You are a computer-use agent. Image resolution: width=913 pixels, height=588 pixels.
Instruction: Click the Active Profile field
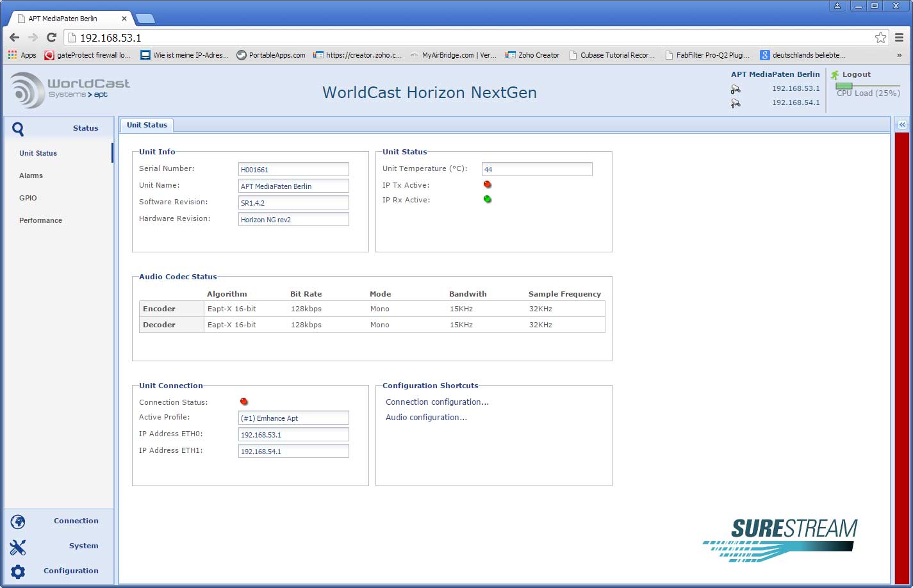tap(293, 418)
